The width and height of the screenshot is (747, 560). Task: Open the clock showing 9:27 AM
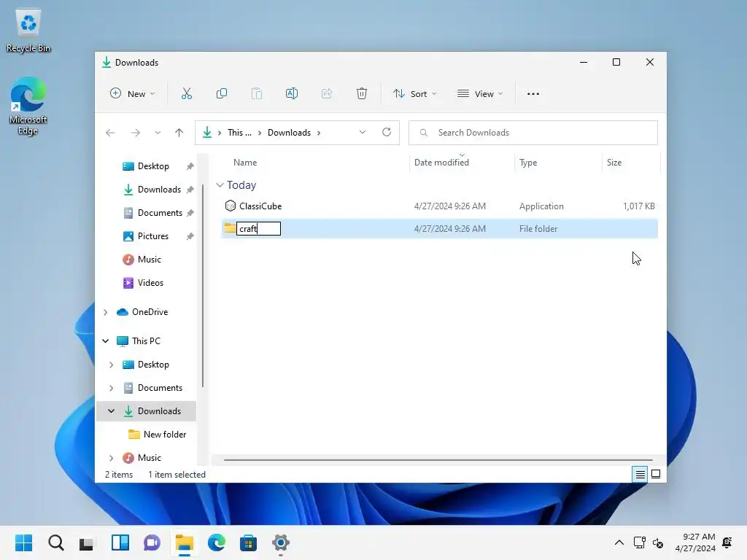pos(695,542)
